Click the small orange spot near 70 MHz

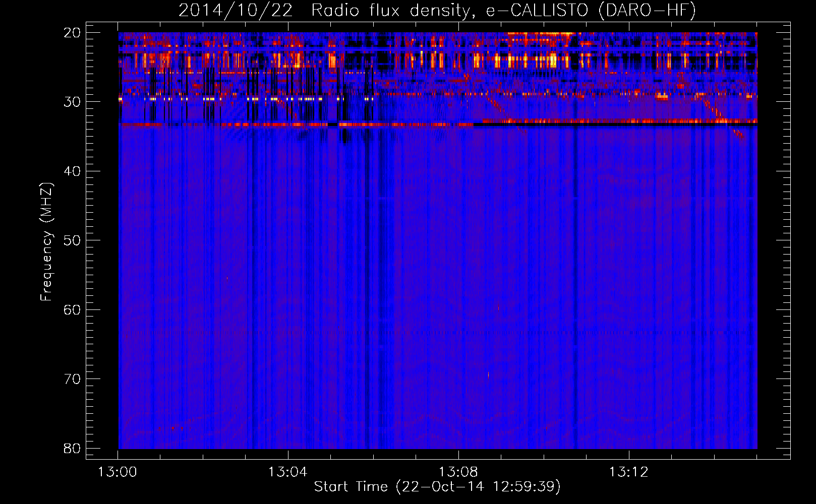point(488,374)
